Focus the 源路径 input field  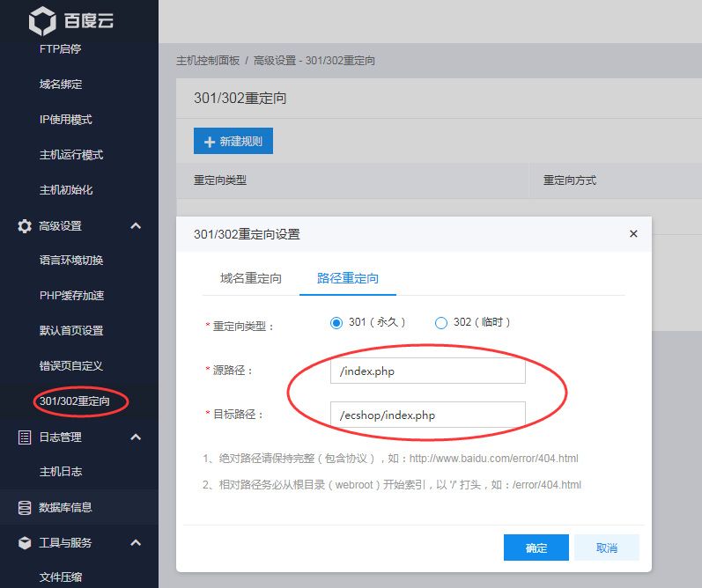(427, 371)
